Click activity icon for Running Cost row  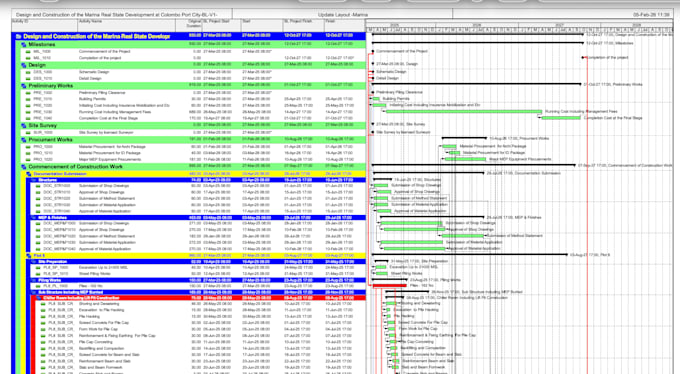click(28, 112)
